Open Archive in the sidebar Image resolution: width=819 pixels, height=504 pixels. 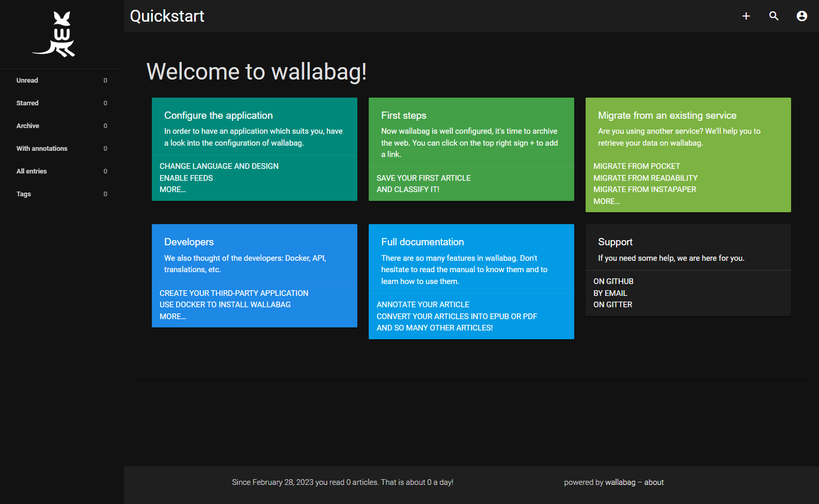28,126
